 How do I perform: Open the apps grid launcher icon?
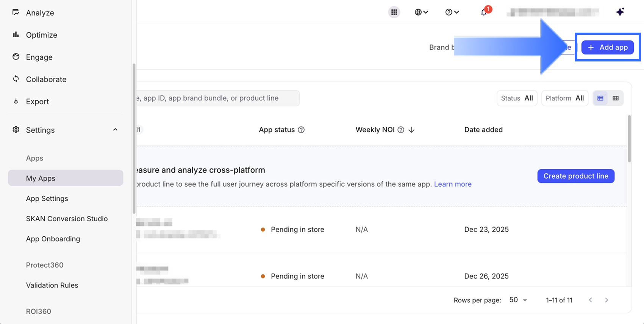[x=394, y=12]
